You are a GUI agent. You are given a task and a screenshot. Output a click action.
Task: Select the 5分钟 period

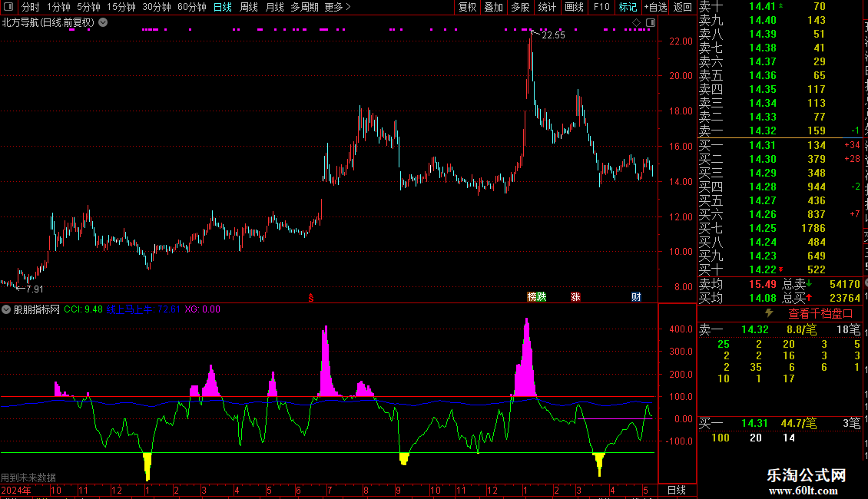click(88, 7)
